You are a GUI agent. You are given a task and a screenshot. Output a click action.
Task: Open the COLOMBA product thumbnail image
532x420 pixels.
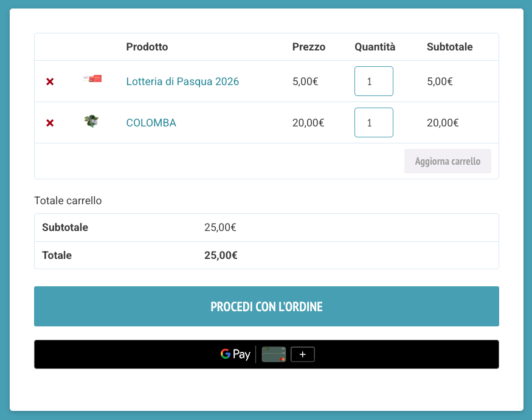pos(92,121)
